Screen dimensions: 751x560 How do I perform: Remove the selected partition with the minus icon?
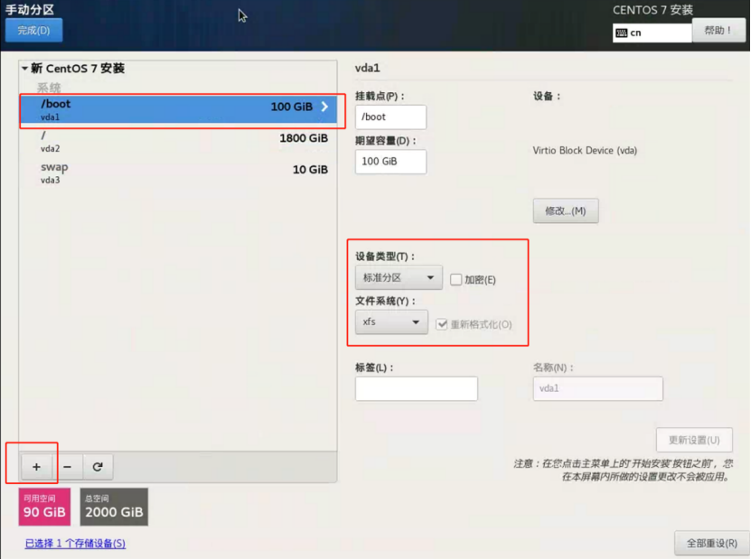coord(67,467)
